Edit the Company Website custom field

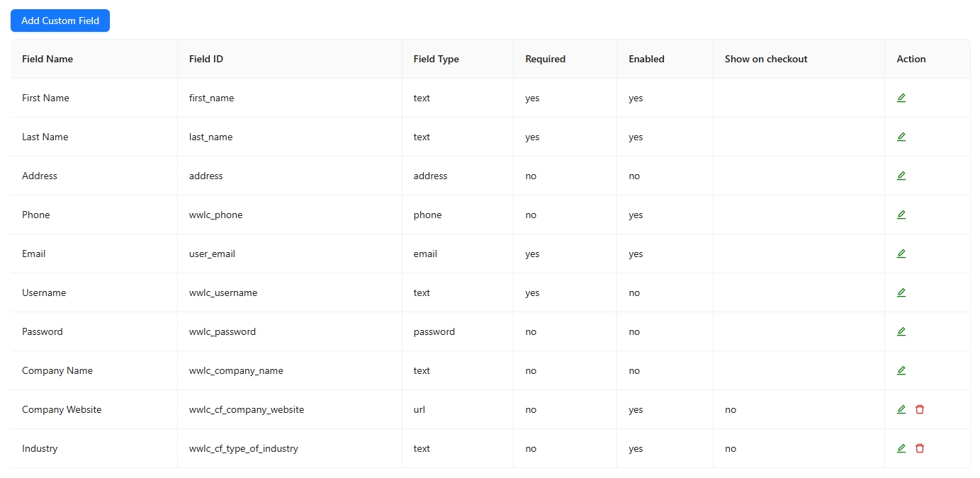click(x=901, y=409)
